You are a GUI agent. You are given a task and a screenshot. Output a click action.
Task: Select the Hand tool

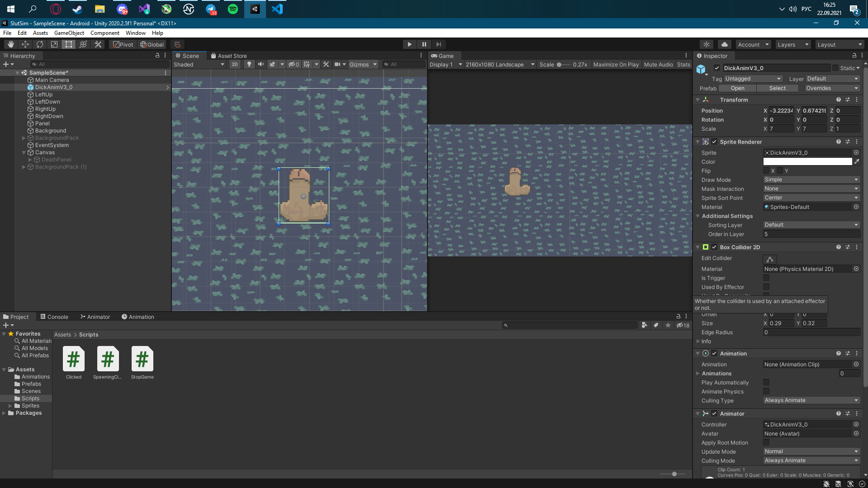pos(11,44)
